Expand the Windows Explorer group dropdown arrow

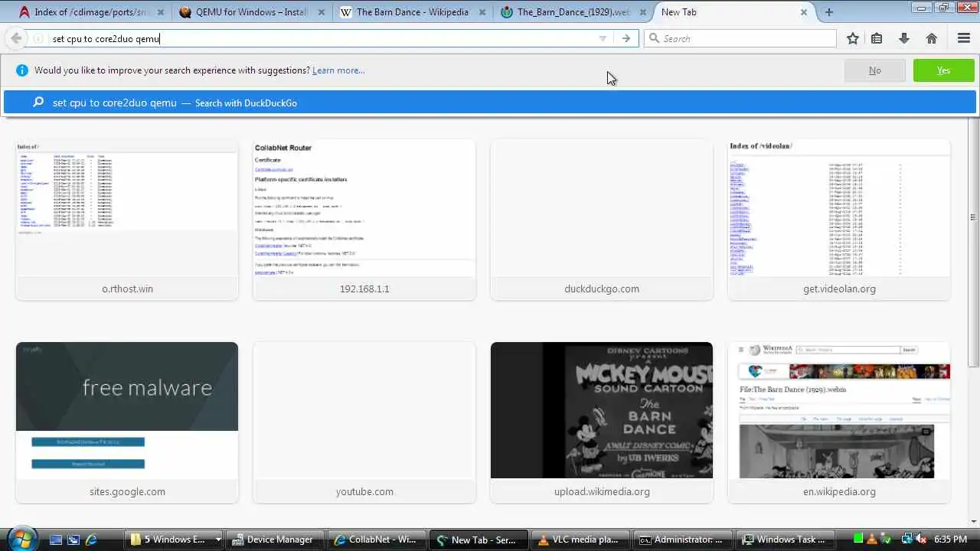point(218,540)
